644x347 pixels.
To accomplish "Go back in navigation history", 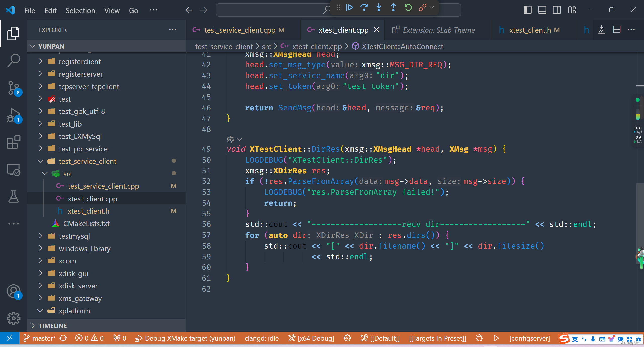I will pyautogui.click(x=189, y=10).
